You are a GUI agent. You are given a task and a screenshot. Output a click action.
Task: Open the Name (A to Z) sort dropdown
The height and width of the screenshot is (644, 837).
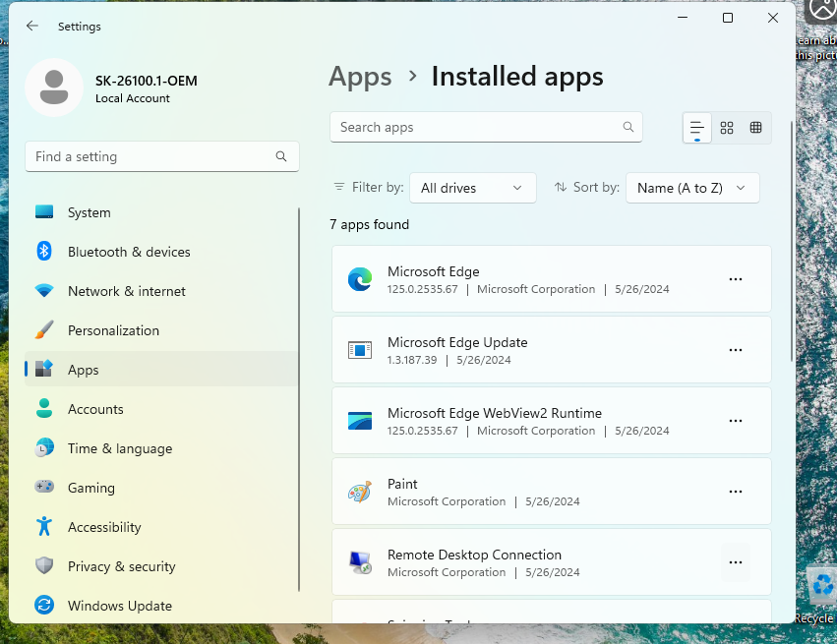click(x=692, y=188)
